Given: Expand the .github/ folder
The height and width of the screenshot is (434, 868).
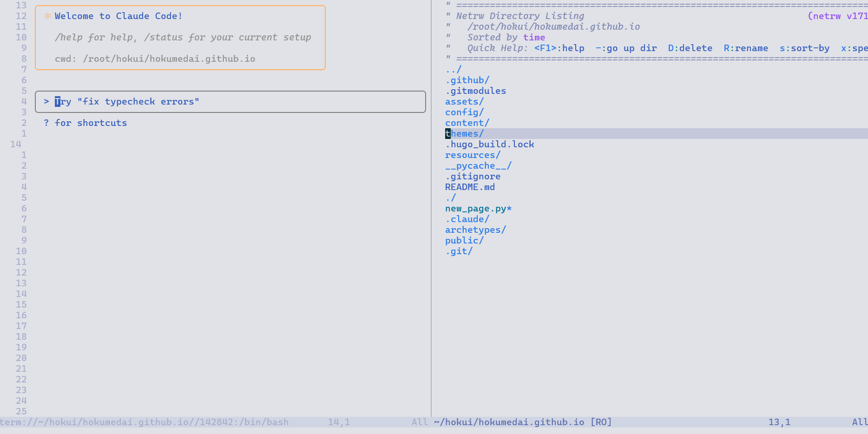Looking at the screenshot, I should (467, 80).
